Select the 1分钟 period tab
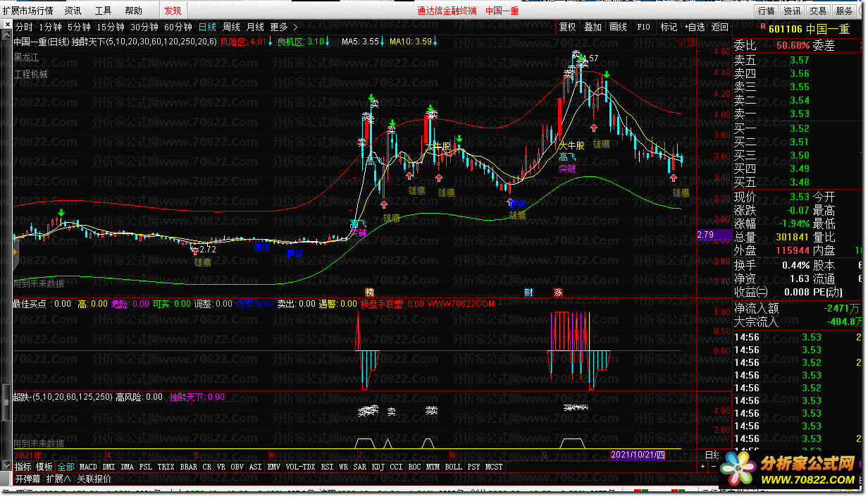Viewport: 868px width, 497px height. [51, 27]
